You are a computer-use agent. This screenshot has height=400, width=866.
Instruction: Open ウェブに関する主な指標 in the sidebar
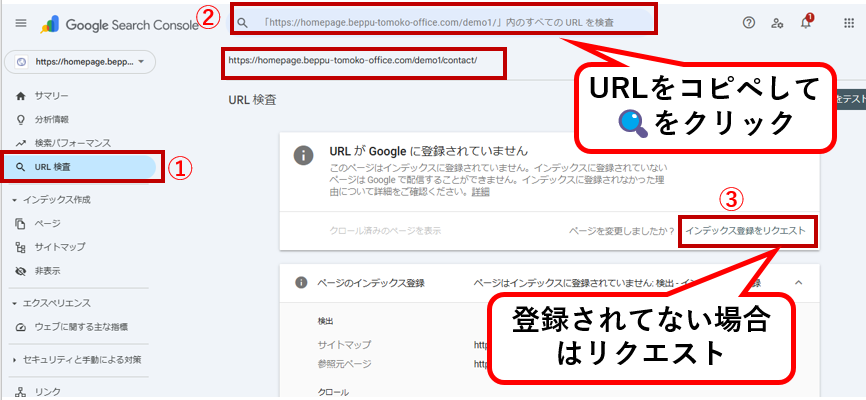point(79,327)
